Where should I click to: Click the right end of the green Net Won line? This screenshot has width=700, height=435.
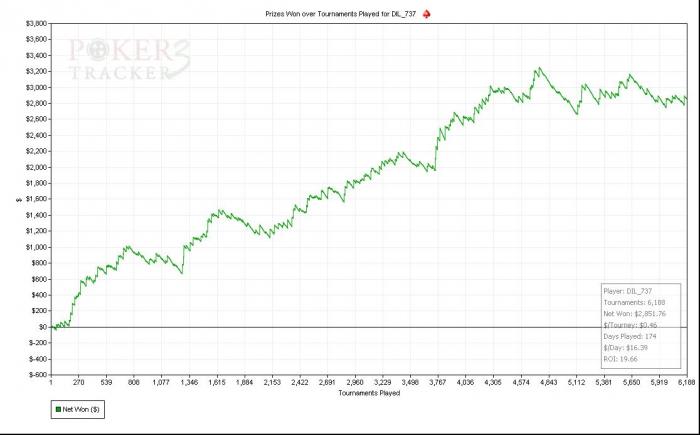click(687, 99)
